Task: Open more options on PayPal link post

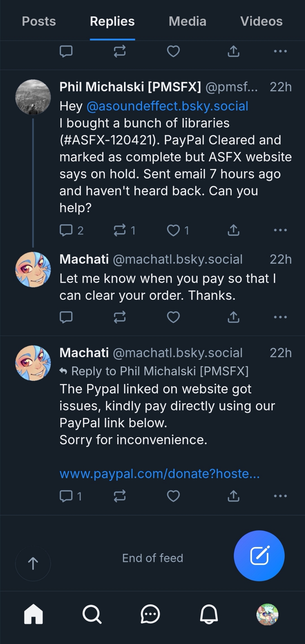Action: point(280,496)
